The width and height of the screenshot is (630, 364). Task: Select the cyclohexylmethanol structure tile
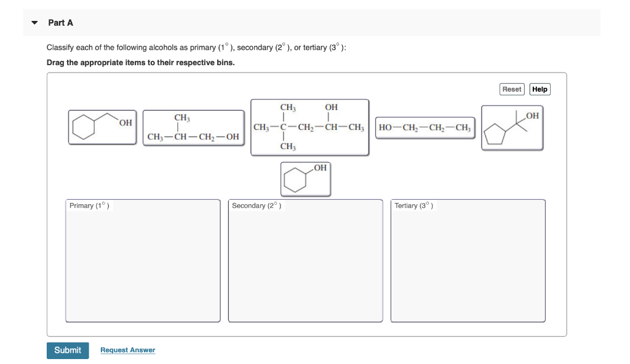[102, 127]
